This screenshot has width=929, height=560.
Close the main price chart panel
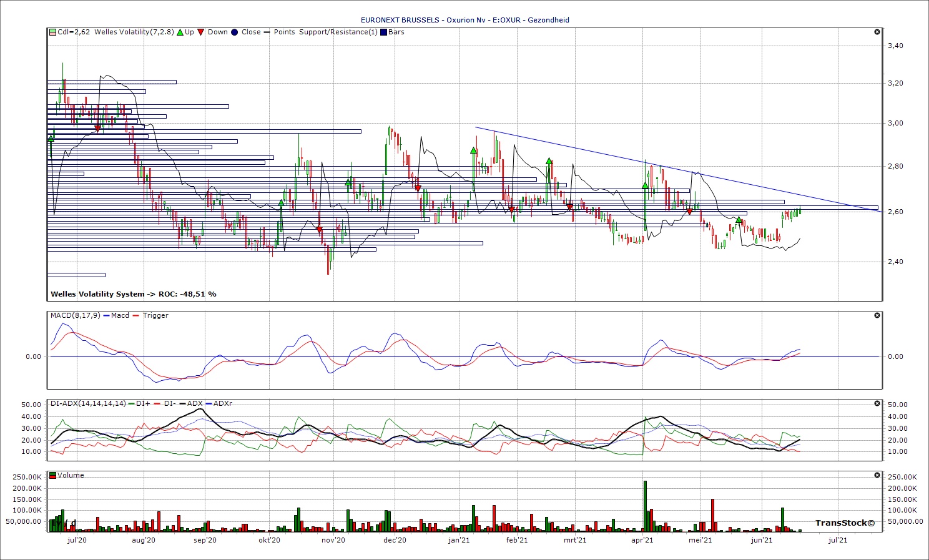[877, 32]
